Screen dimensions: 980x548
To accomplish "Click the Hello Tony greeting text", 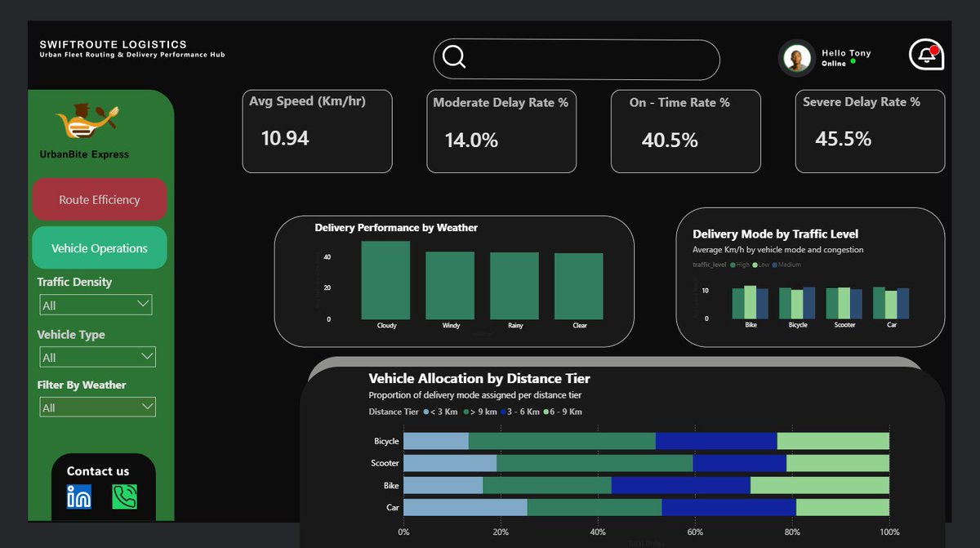I will tap(846, 53).
